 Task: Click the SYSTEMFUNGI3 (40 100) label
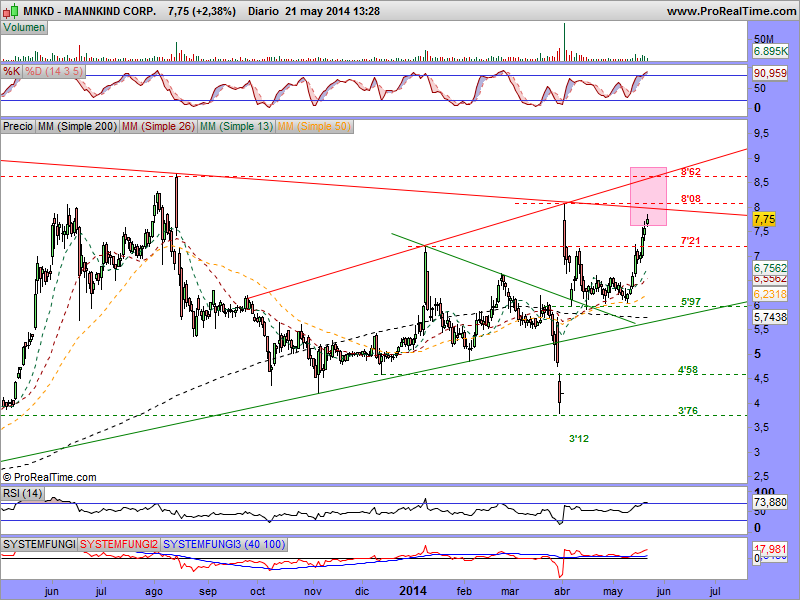point(224,544)
